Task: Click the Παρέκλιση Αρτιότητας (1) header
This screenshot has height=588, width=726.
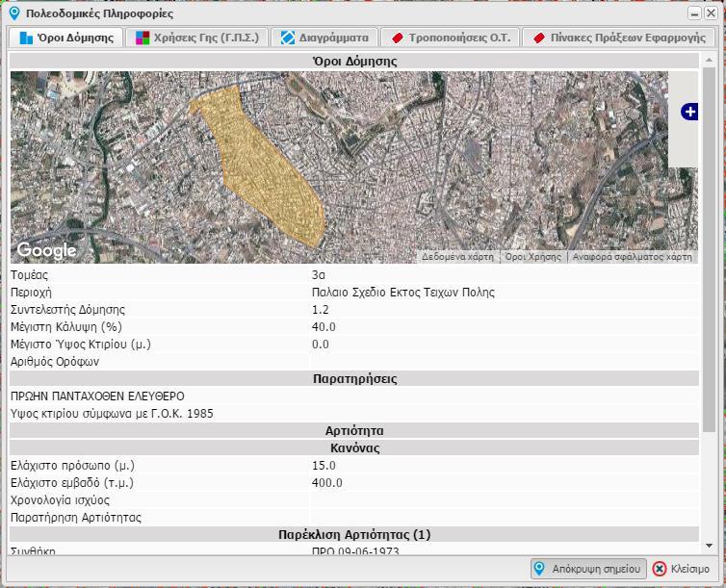Action: point(354,534)
